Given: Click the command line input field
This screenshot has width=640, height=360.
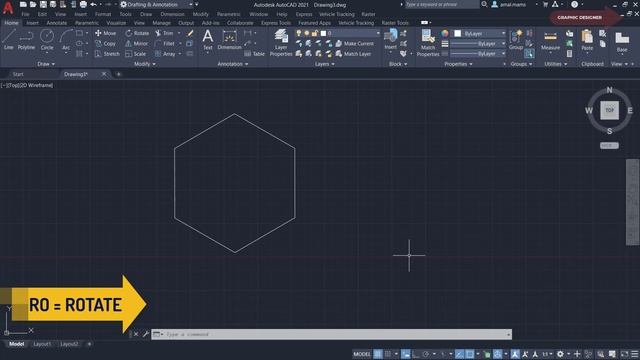Looking at the screenshot, I should pos(331,334).
